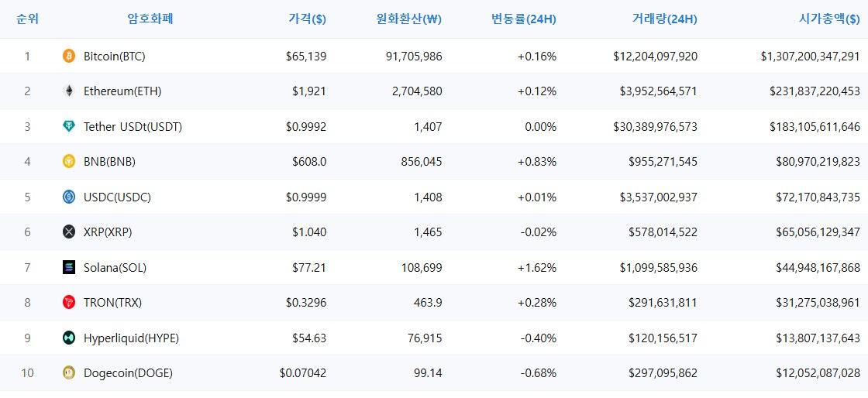Open the Ethereum(ETH) link
The height and width of the screenshot is (398, 868).
(x=122, y=91)
